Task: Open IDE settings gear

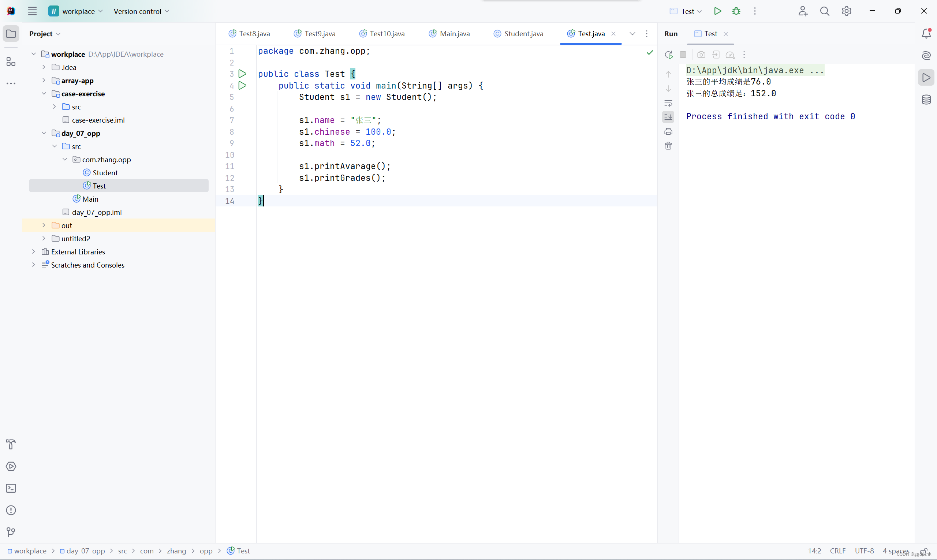Action: (x=847, y=11)
